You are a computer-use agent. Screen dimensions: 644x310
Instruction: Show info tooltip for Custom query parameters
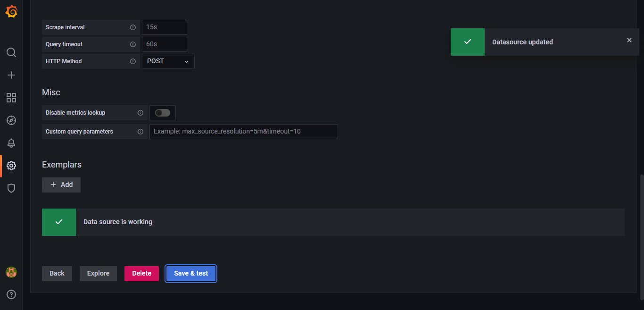point(140,132)
